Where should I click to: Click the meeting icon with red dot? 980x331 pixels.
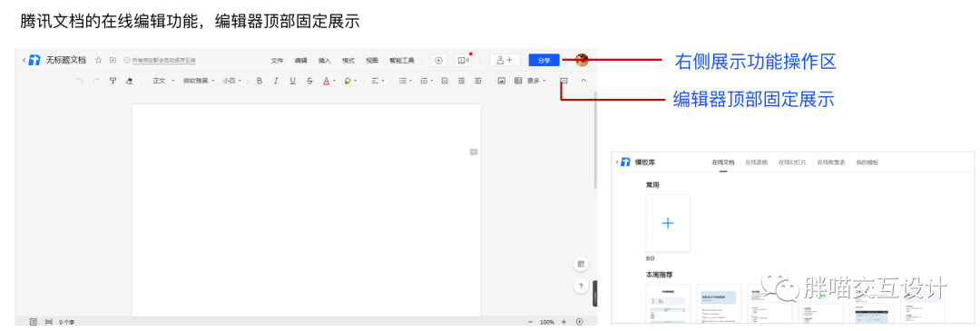tap(463, 60)
